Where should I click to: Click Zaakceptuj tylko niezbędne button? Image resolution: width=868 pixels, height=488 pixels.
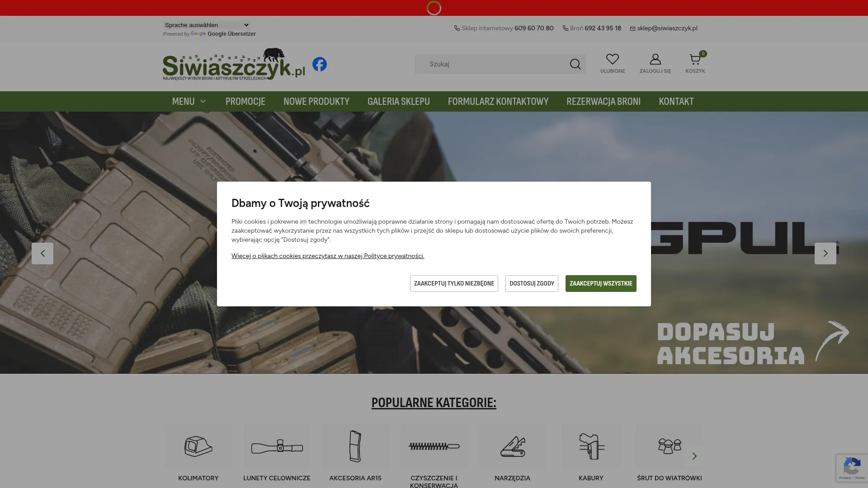pyautogui.click(x=454, y=284)
